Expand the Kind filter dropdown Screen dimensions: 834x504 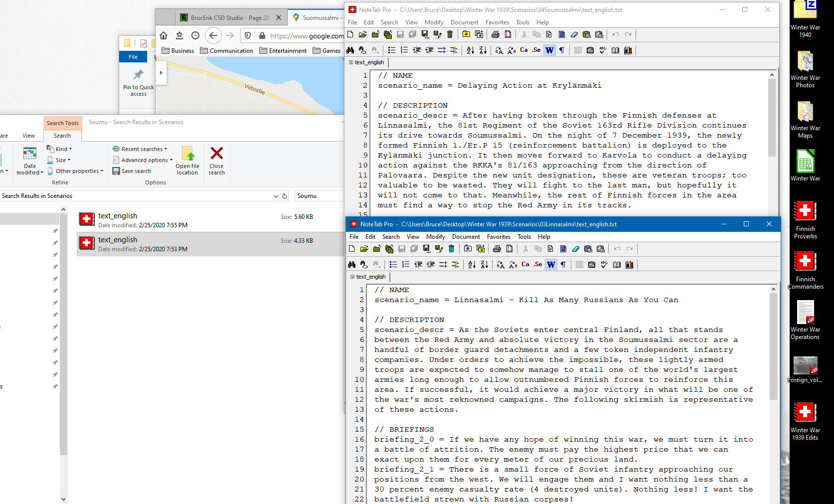pyautogui.click(x=59, y=149)
